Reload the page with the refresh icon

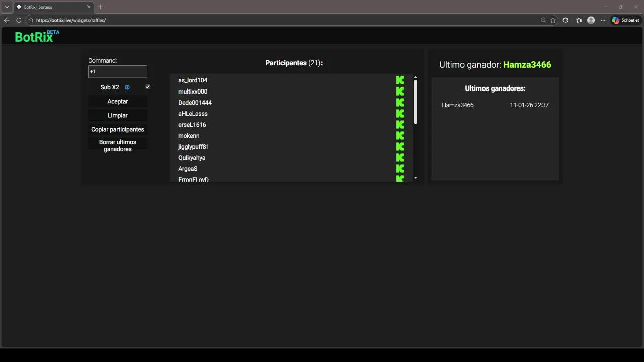coord(19,20)
